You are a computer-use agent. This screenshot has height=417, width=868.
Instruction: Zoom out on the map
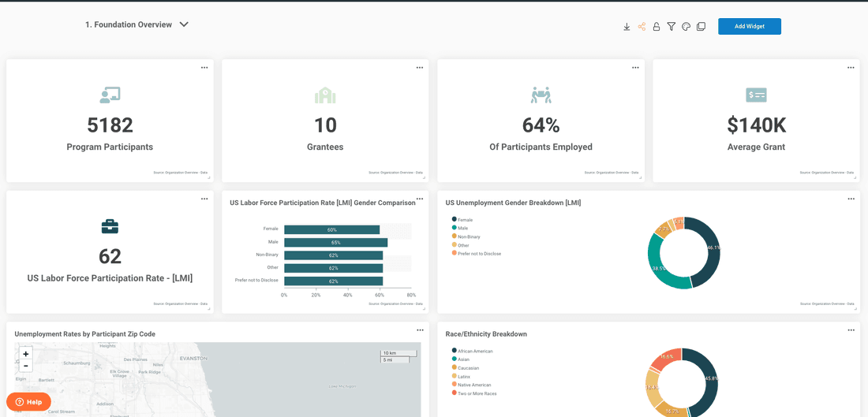pos(26,366)
